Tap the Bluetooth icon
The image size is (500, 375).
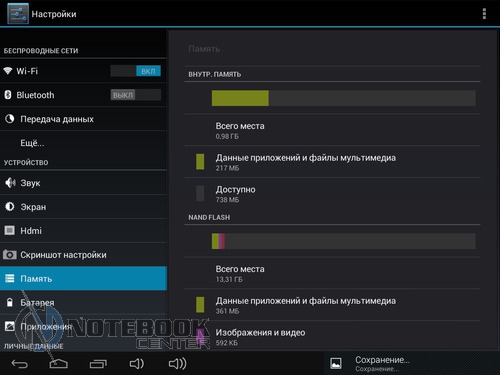8,95
